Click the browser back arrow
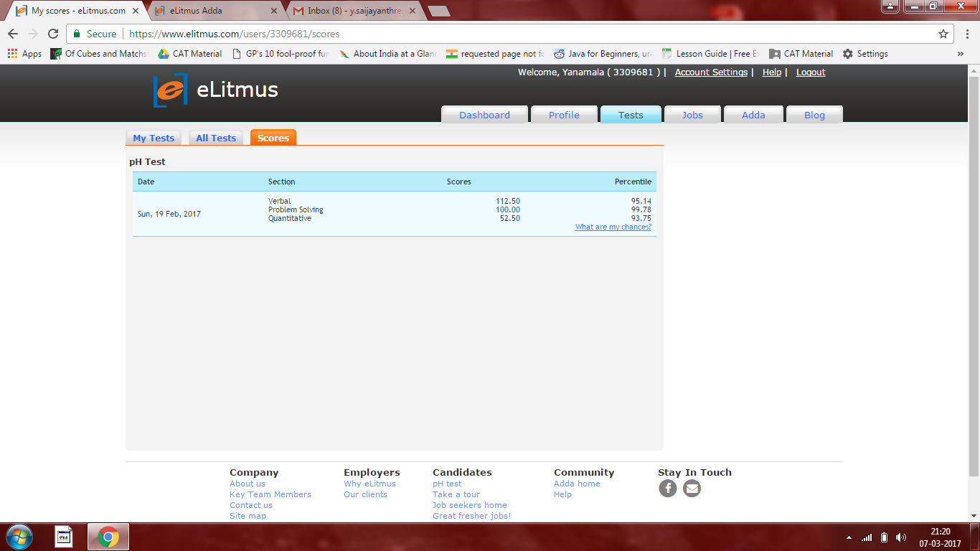 tap(13, 34)
